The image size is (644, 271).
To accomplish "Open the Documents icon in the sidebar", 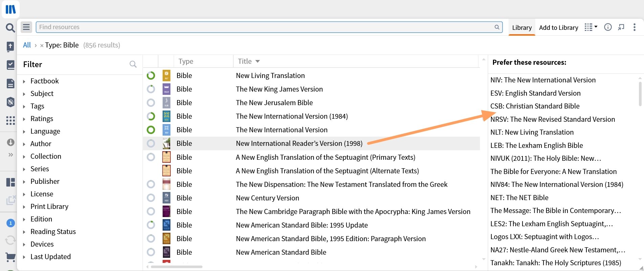I will [x=10, y=83].
